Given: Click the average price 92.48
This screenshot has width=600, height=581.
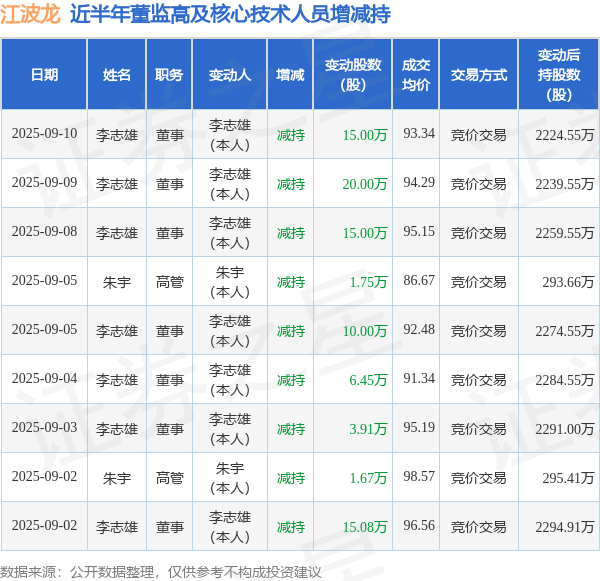Looking at the screenshot, I should tap(419, 330).
